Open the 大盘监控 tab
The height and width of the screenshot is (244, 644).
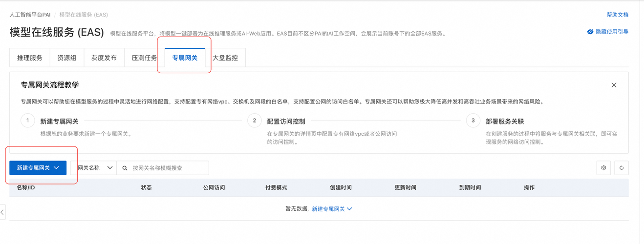(225, 58)
